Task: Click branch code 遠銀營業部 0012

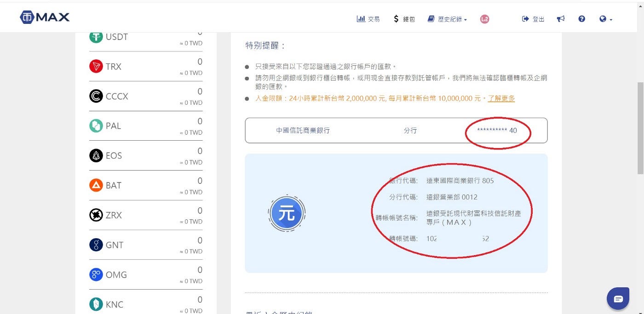Action: point(452,197)
